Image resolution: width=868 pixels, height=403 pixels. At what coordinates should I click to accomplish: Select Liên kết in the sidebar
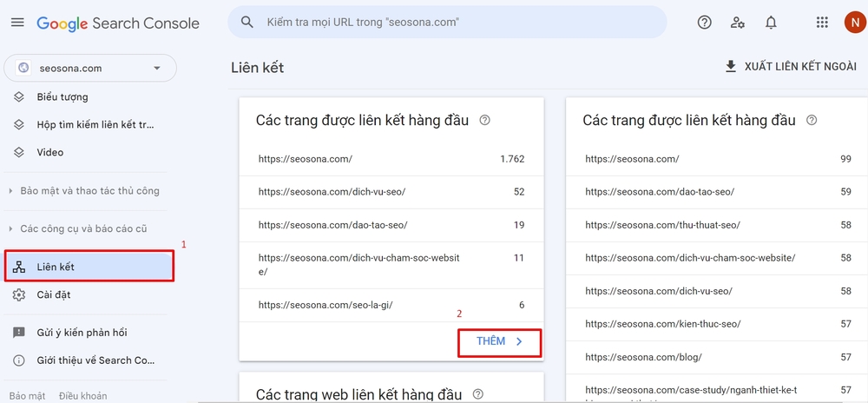[89, 267]
